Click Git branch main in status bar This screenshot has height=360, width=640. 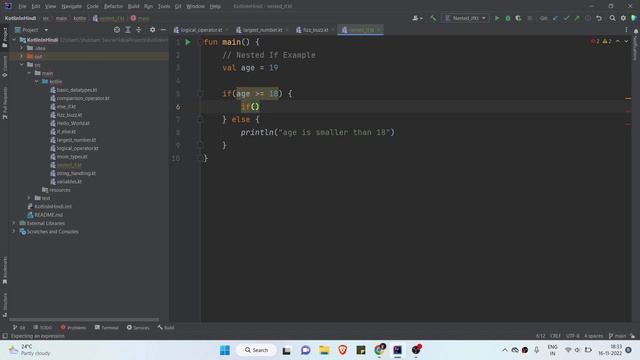[x=618, y=336]
